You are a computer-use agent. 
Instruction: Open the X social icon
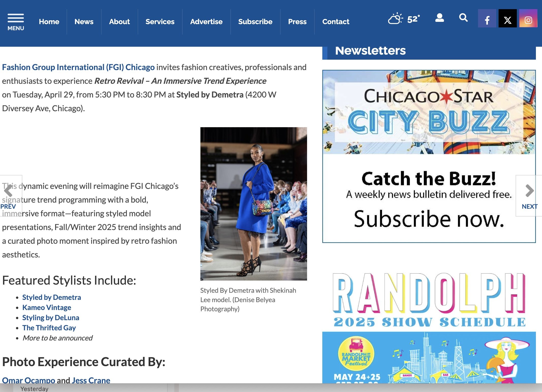507,18
